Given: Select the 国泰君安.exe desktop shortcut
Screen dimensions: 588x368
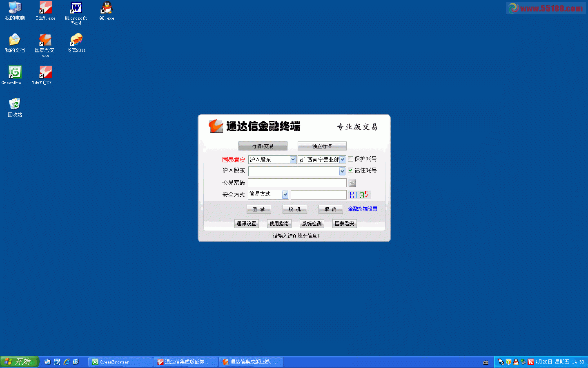Looking at the screenshot, I should (45, 46).
